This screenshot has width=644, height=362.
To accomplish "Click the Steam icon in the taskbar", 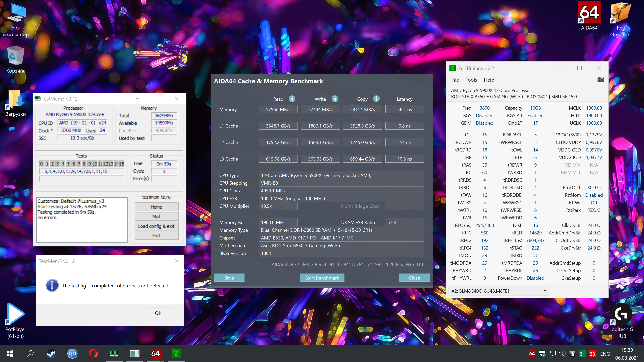I will (x=51, y=353).
